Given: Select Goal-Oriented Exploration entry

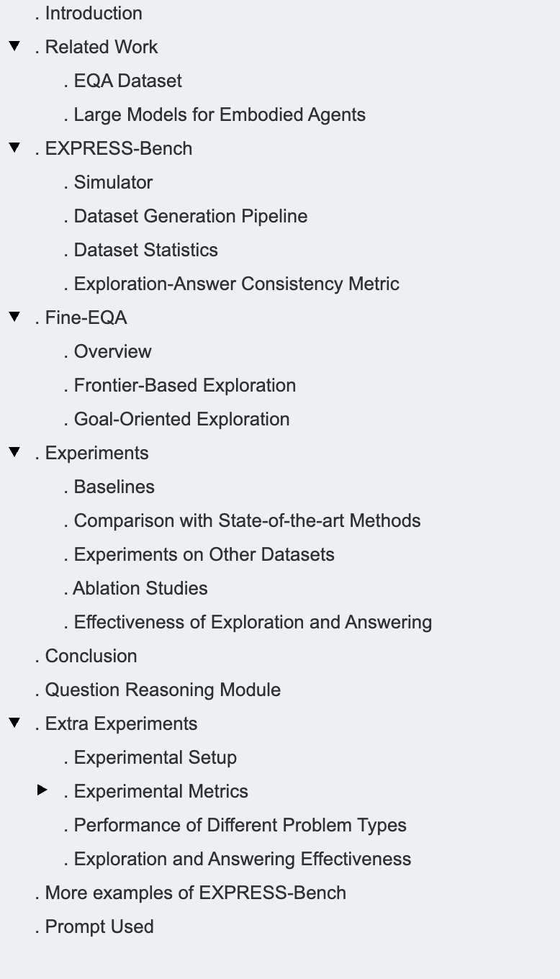Looking at the screenshot, I should point(181,419).
